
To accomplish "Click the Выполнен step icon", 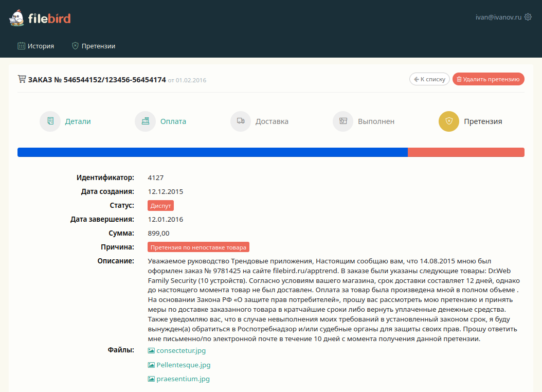I will click(x=343, y=121).
